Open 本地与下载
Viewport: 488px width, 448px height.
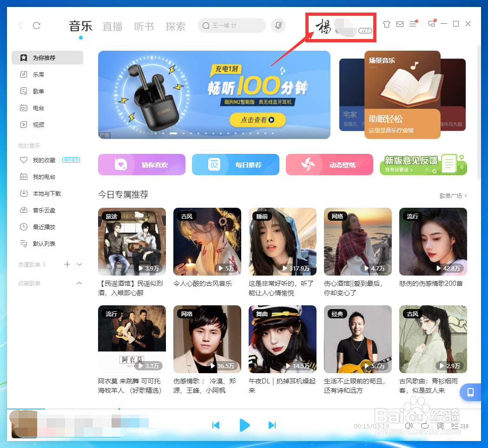tap(47, 193)
